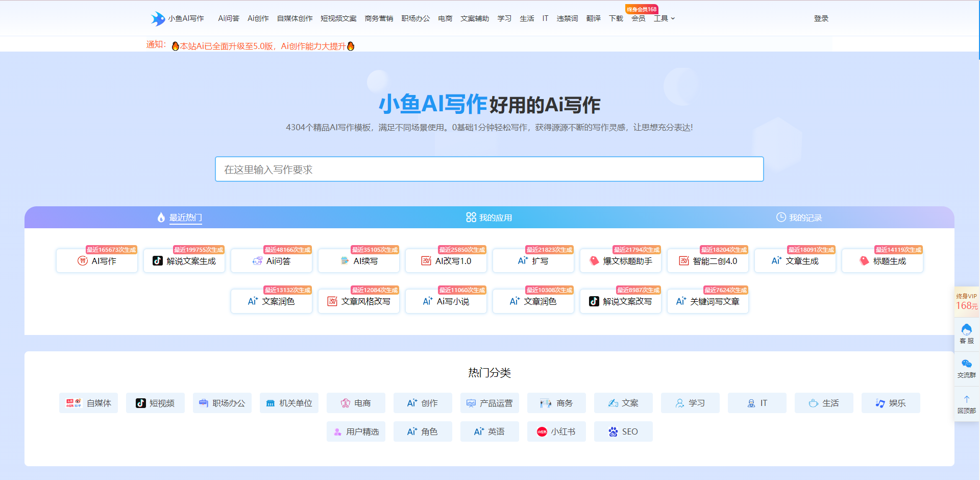Viewport: 980px width, 480px height.
Task: Choose the SEO paw icon category
Action: 613,432
